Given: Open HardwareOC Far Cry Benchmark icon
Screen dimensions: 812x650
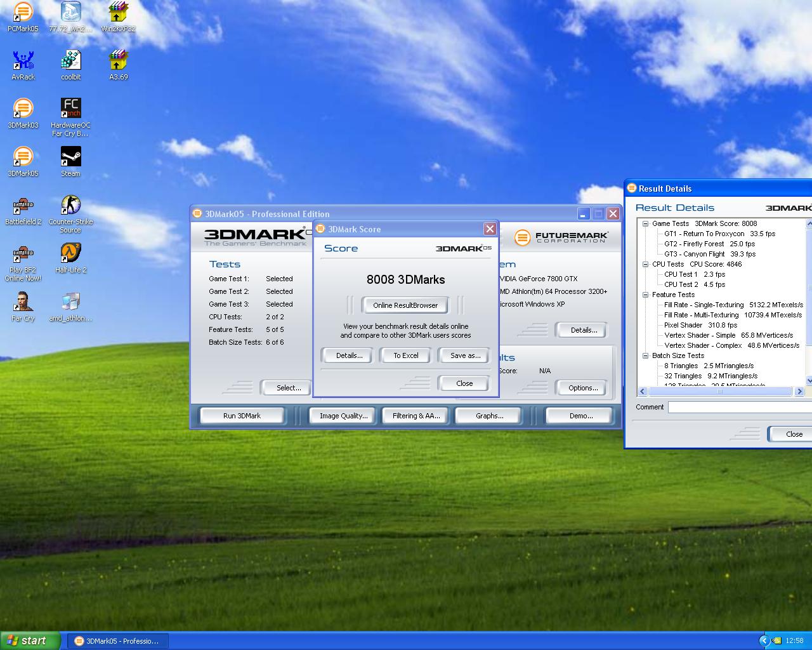Looking at the screenshot, I should (70, 117).
